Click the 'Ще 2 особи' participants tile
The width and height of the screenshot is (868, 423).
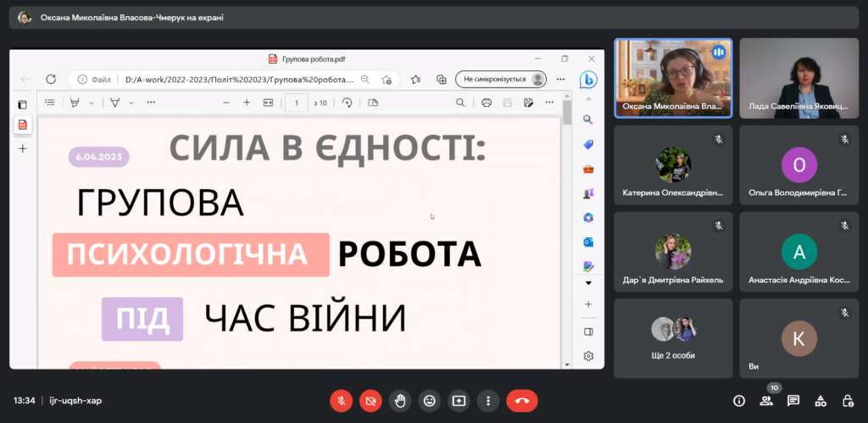tap(673, 337)
